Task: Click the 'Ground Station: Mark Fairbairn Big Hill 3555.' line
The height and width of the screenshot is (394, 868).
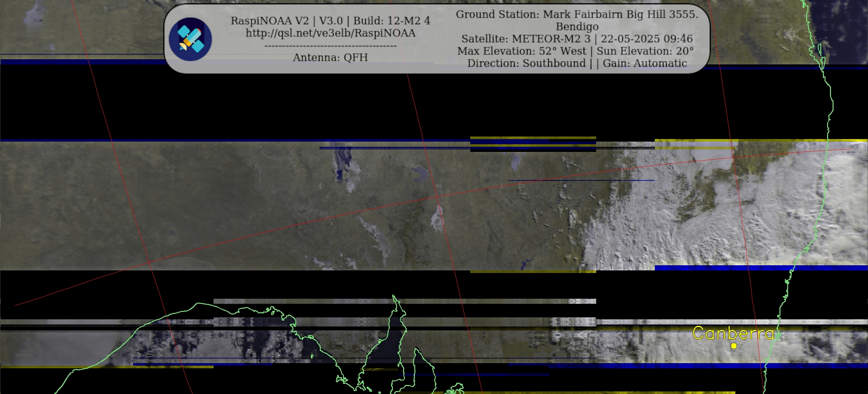Action: click(x=577, y=14)
